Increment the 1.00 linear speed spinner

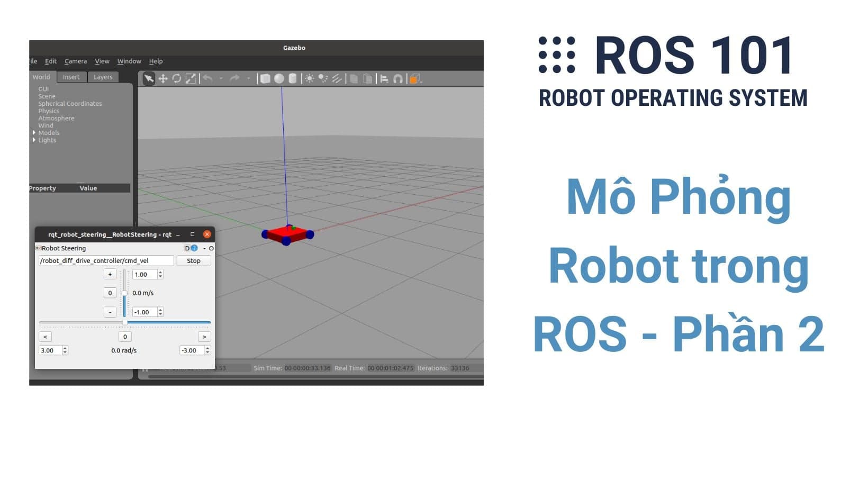tap(160, 271)
